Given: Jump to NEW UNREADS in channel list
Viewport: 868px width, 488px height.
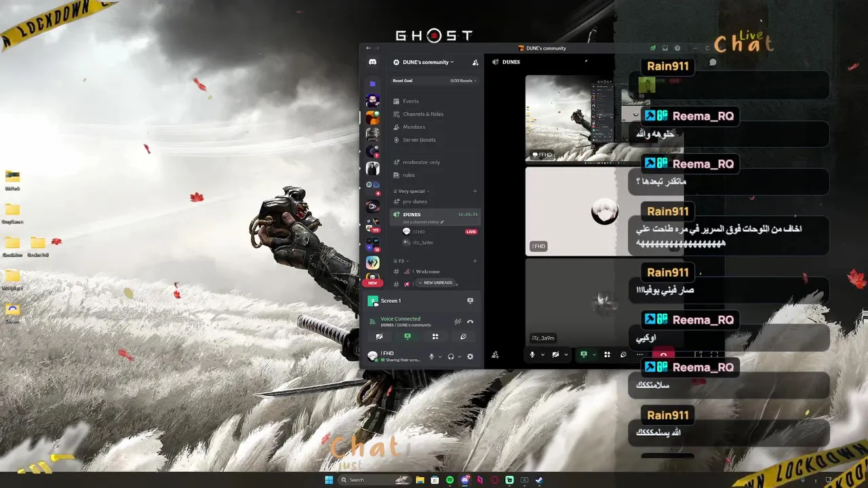Looking at the screenshot, I should (435, 283).
